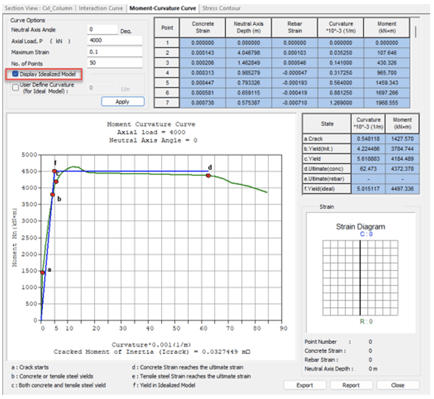Open the Stress Contour tab
The image size is (434, 399).
click(221, 8)
